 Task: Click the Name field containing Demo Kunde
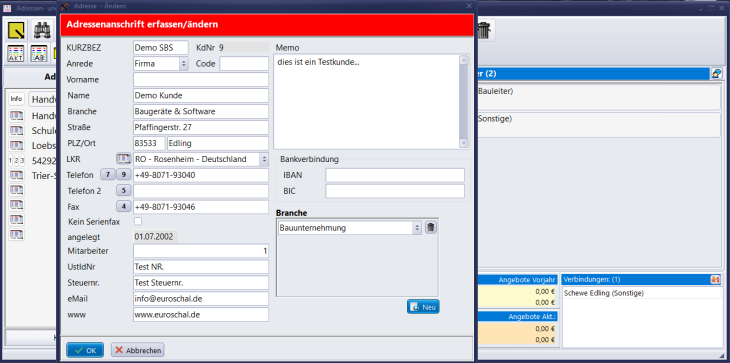click(x=201, y=95)
